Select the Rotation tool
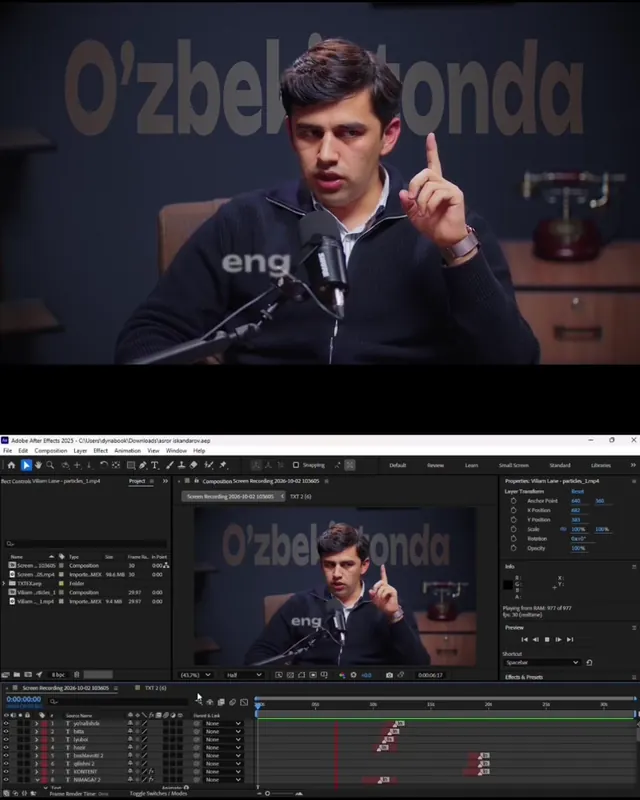Image resolution: width=640 pixels, height=800 pixels. tap(104, 465)
